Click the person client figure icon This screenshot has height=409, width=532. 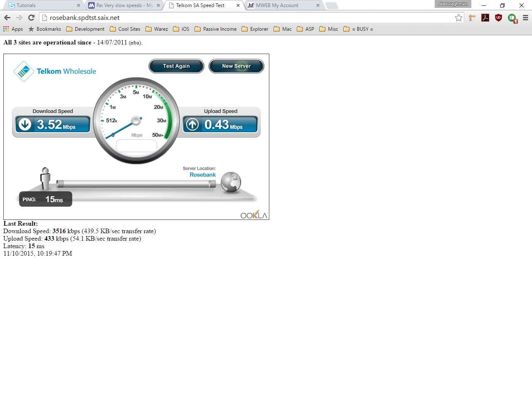[45, 179]
